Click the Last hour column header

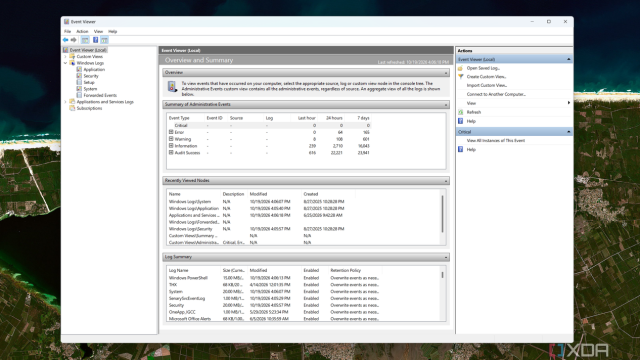pos(306,118)
